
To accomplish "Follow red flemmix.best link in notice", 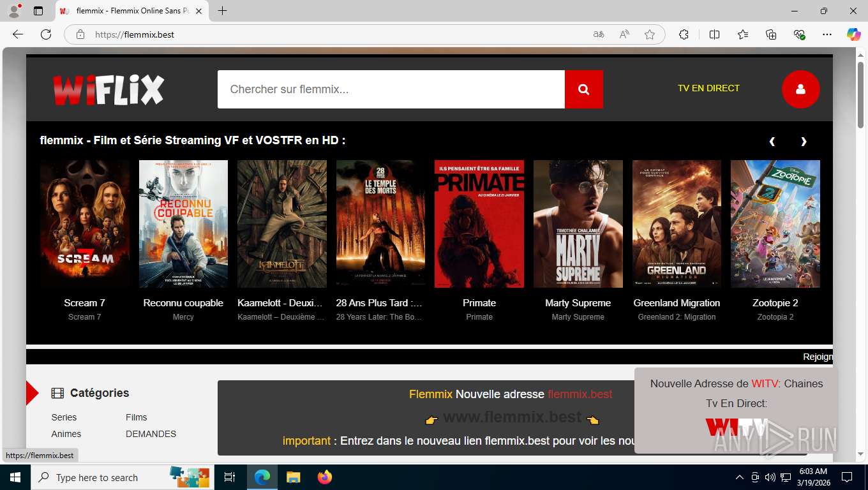I will (x=580, y=394).
